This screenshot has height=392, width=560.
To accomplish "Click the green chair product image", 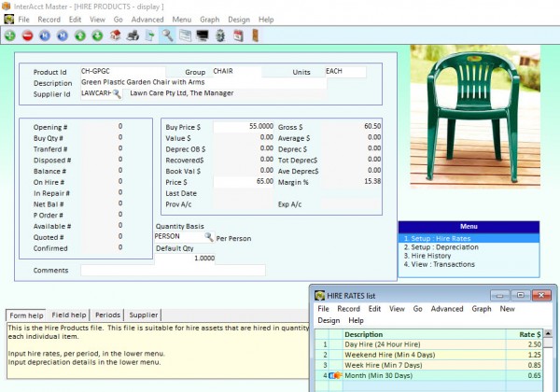I will (x=475, y=116).
